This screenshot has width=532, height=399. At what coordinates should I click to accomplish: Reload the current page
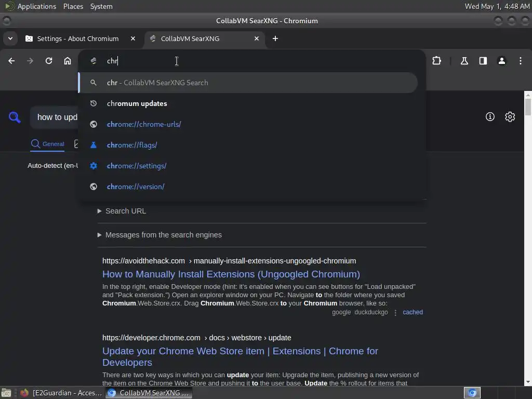49,61
